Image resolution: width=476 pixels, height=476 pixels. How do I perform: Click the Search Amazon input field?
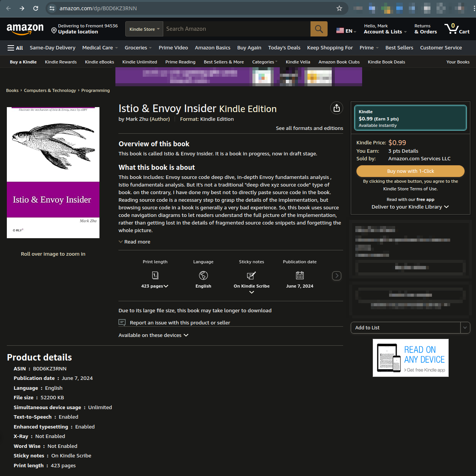(x=236, y=29)
